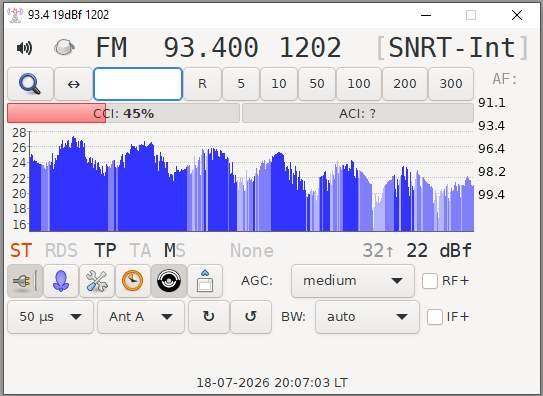Set tuning step to 200
Screen dimensions: 543x396
click(404, 84)
